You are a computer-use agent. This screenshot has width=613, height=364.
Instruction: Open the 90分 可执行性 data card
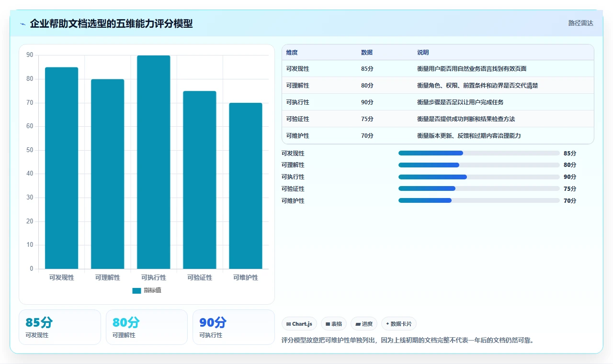coord(234,327)
